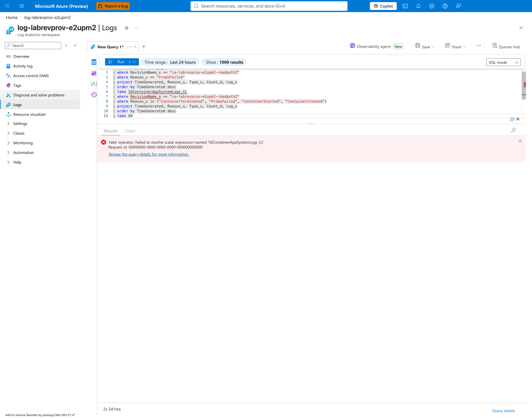Open the saved Queries pane icon
Viewport: 532px width, 418px height.
point(94,73)
